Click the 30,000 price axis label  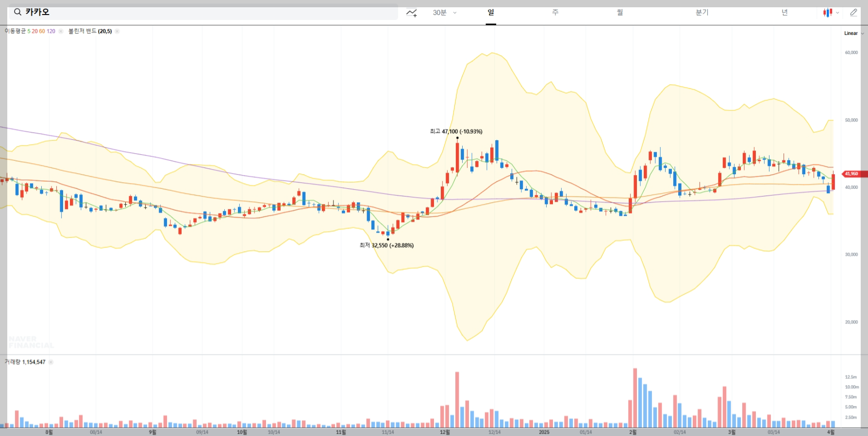[851, 254]
